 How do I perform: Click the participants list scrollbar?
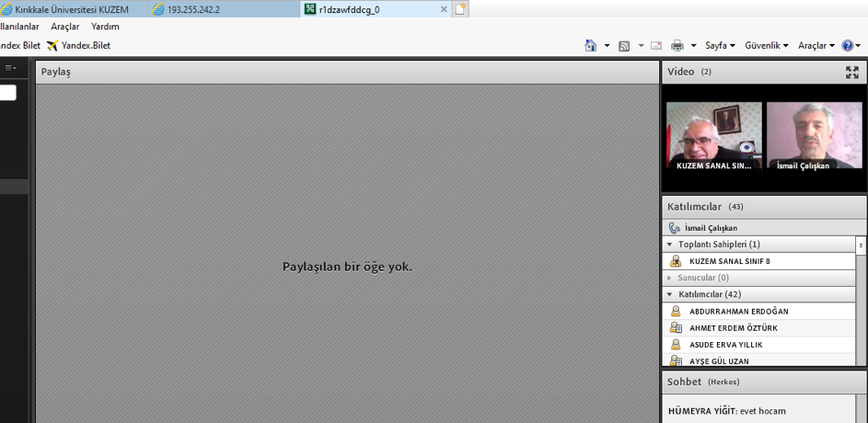coord(861,246)
